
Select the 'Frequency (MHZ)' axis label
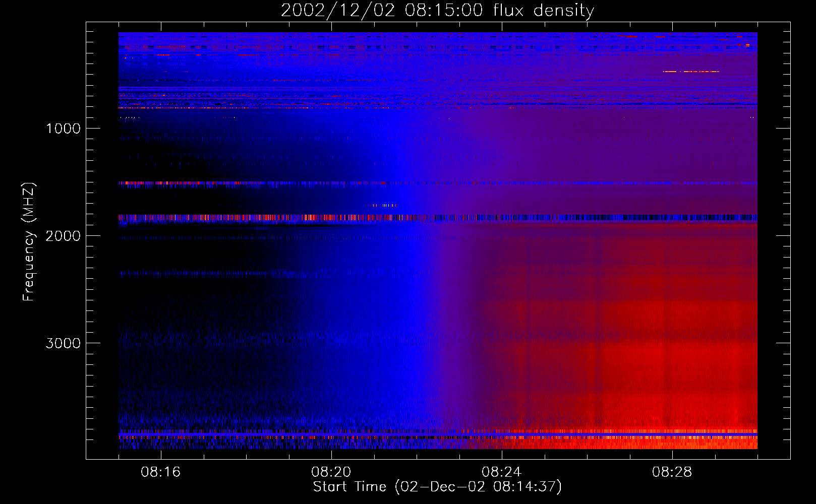point(29,242)
